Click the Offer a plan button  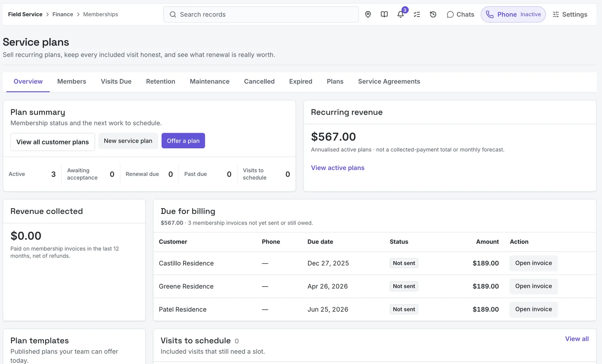[183, 141]
